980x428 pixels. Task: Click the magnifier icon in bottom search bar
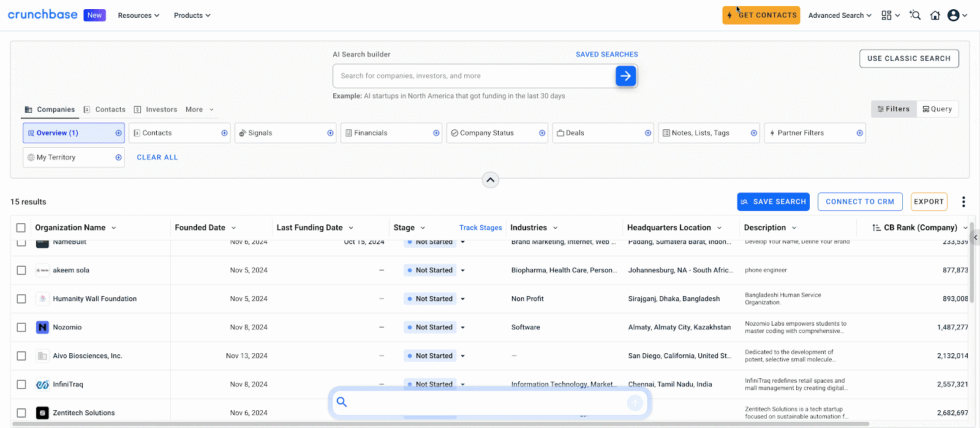(342, 402)
